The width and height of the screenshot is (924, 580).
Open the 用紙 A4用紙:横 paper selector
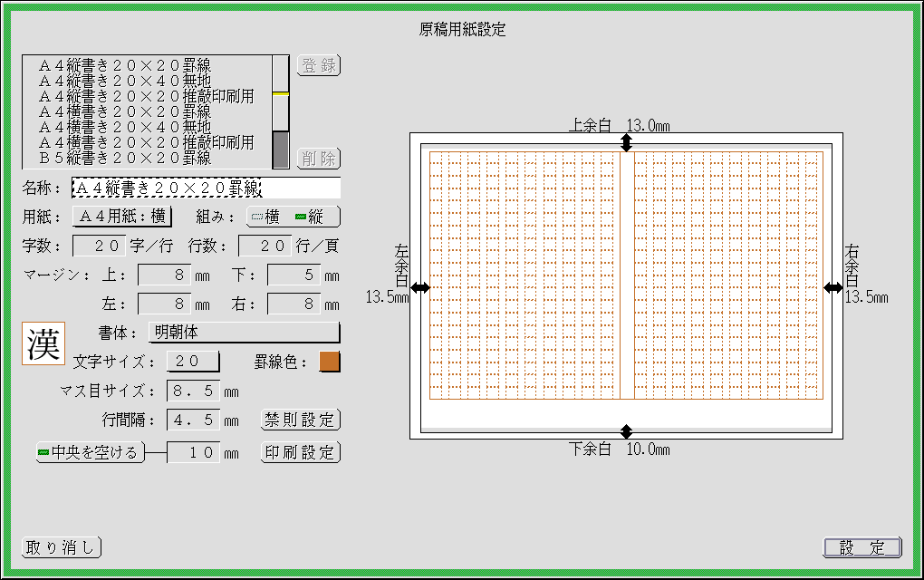pos(121,217)
